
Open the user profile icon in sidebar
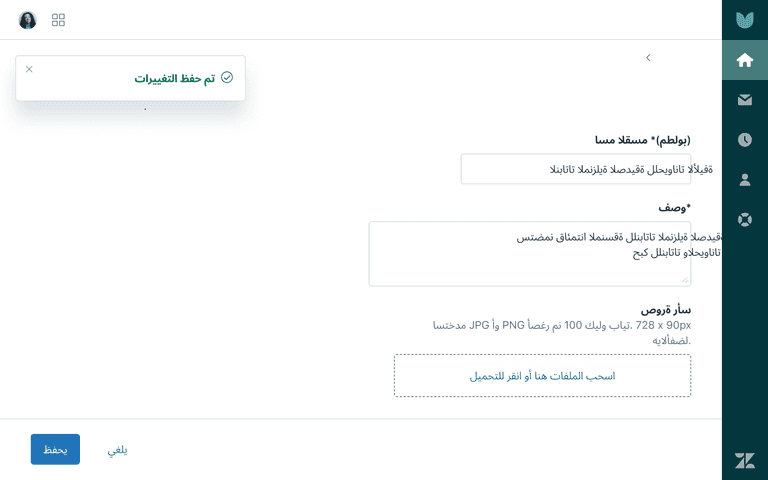pos(744,180)
